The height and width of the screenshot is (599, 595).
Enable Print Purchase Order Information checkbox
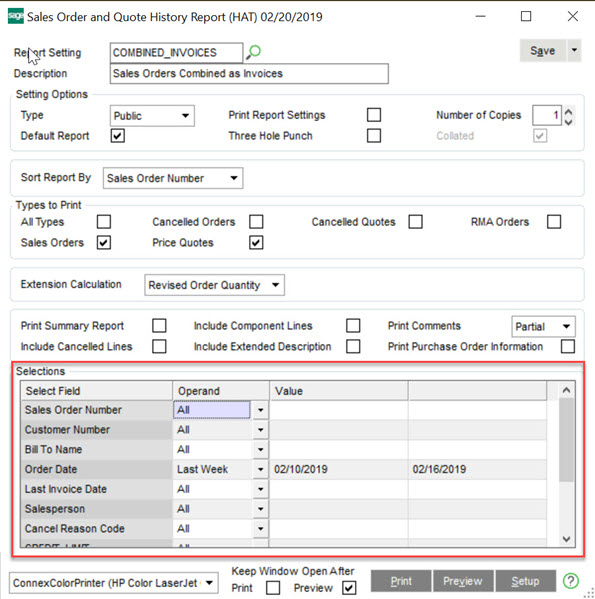(x=568, y=346)
